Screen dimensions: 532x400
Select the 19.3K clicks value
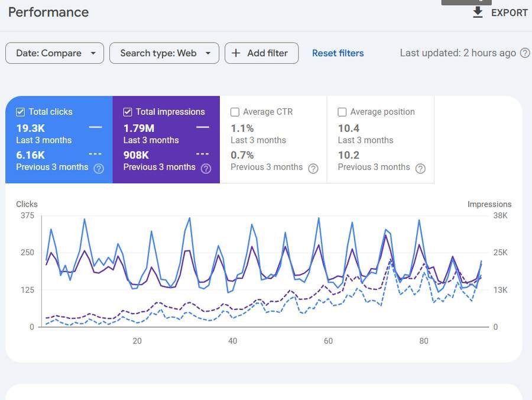[31, 128]
